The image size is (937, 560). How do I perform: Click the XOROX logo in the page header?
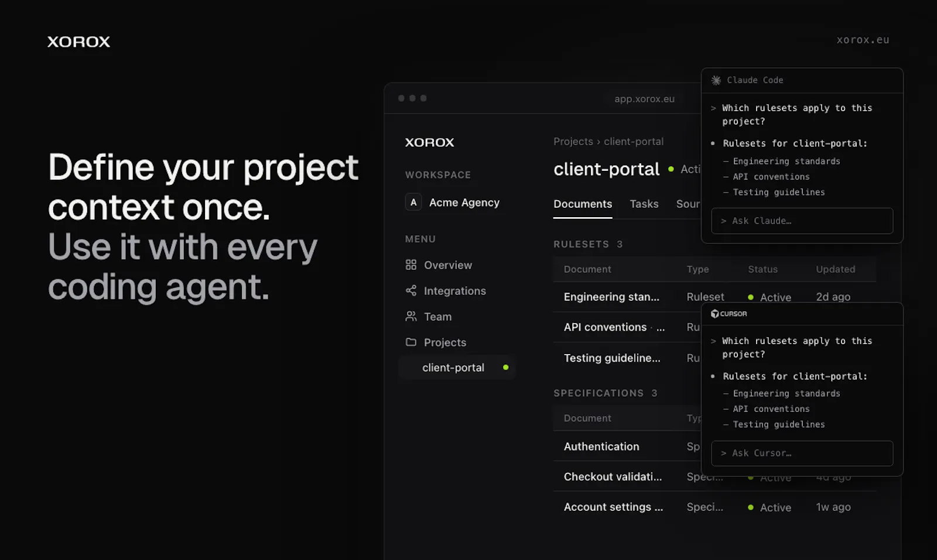[x=78, y=42]
